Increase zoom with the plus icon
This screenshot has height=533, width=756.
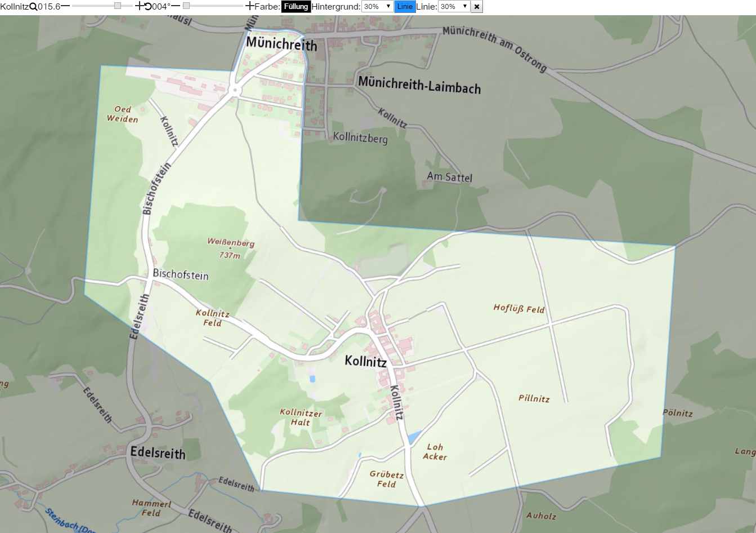[140, 6]
